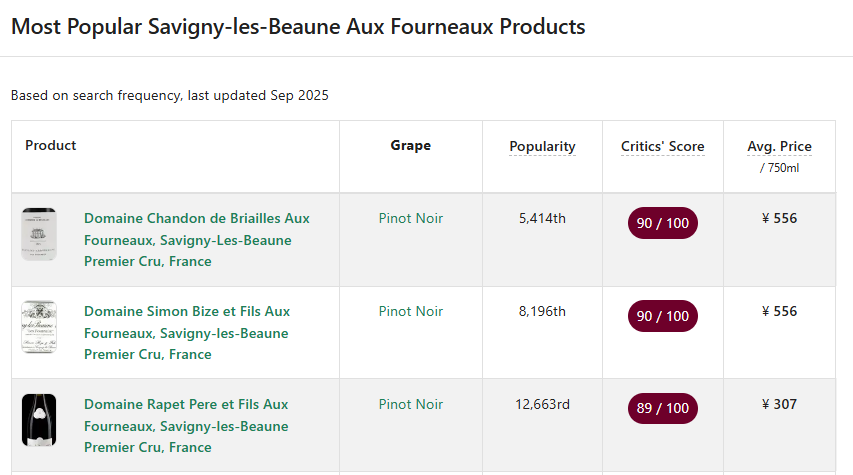This screenshot has width=853, height=475.
Task: Click the ¥ 307 average price
Action: [779, 405]
